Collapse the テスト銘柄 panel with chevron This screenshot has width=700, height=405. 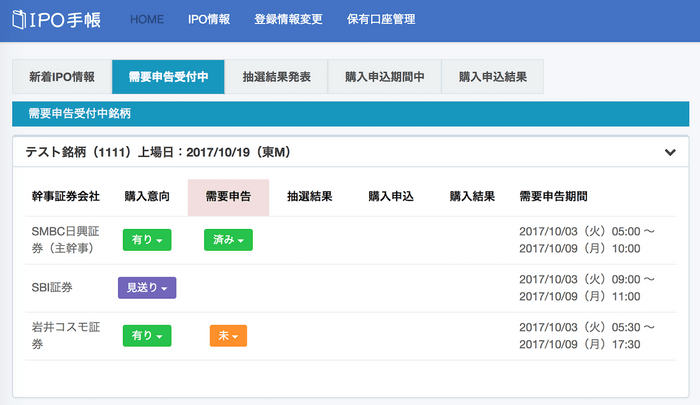click(670, 152)
